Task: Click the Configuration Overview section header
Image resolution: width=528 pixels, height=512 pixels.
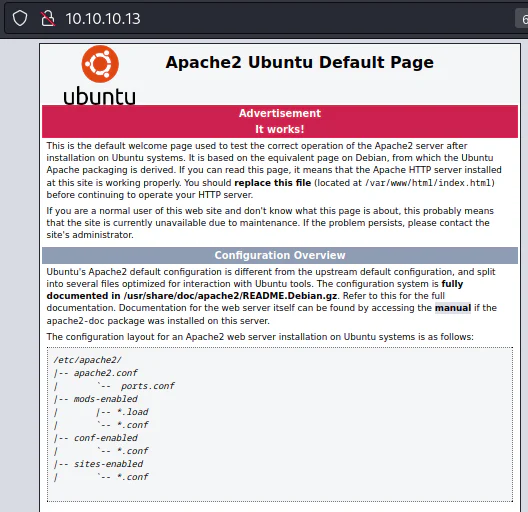Action: [x=280, y=255]
